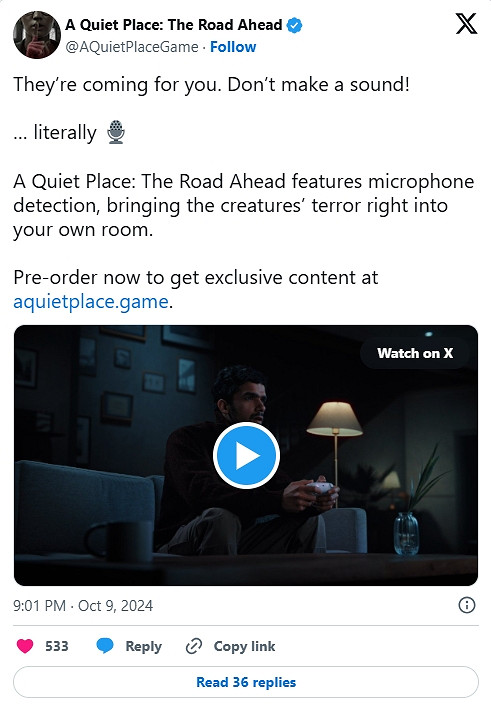
Task: Click the @AQuietPlaceGame handle
Action: [132, 47]
